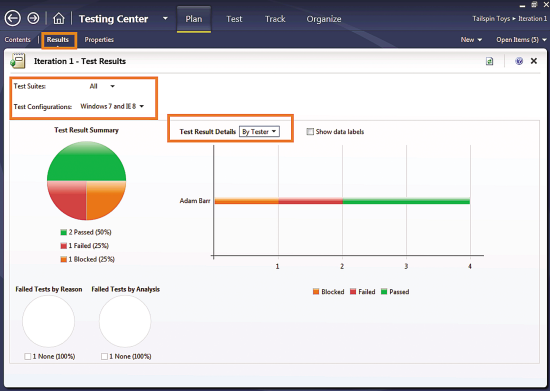
Task: Close the Iteration 1 Test Results pane
Action: [x=534, y=61]
